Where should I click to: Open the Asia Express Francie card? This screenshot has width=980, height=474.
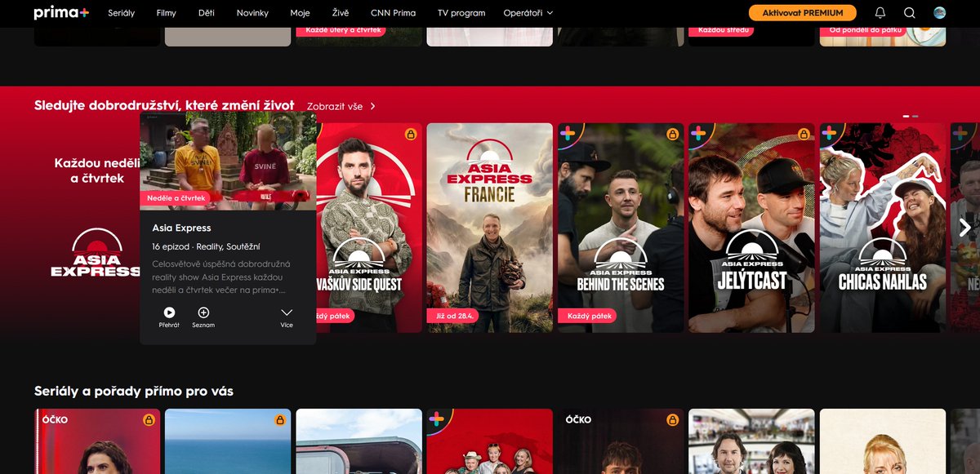pos(490,228)
